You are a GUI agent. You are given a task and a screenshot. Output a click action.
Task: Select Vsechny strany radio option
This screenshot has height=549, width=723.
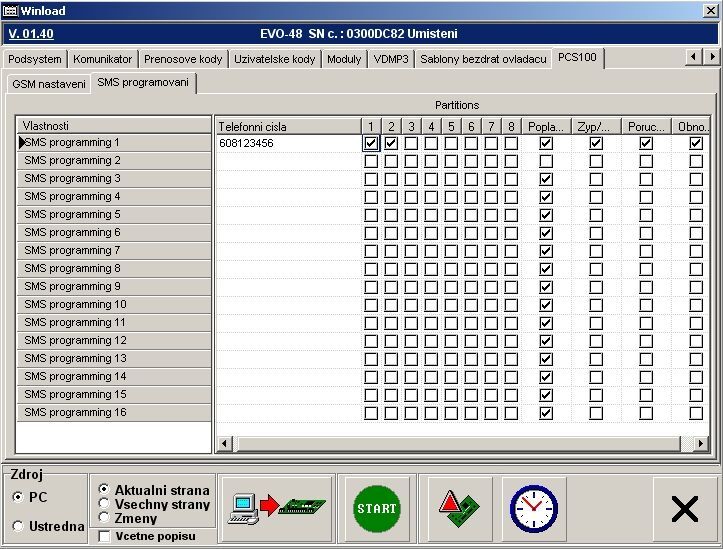tap(104, 505)
